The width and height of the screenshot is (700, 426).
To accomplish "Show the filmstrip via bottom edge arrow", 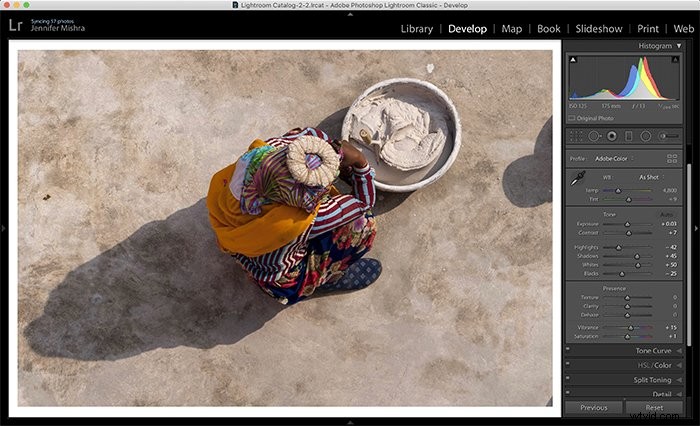I will (350, 422).
